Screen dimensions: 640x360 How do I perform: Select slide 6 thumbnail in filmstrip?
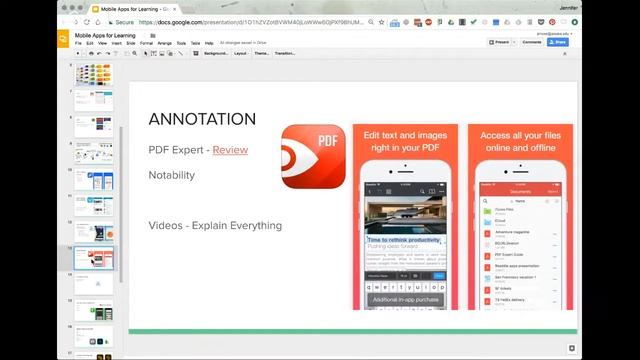(x=94, y=74)
